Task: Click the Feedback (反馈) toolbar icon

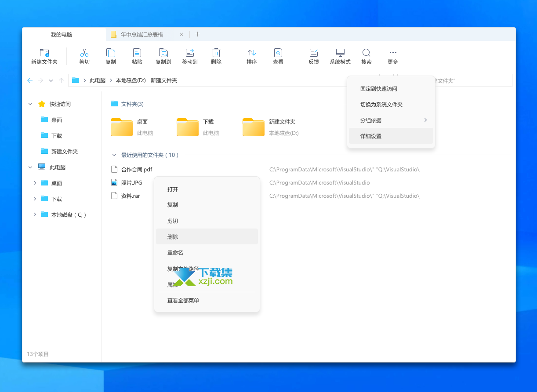Action: click(314, 53)
